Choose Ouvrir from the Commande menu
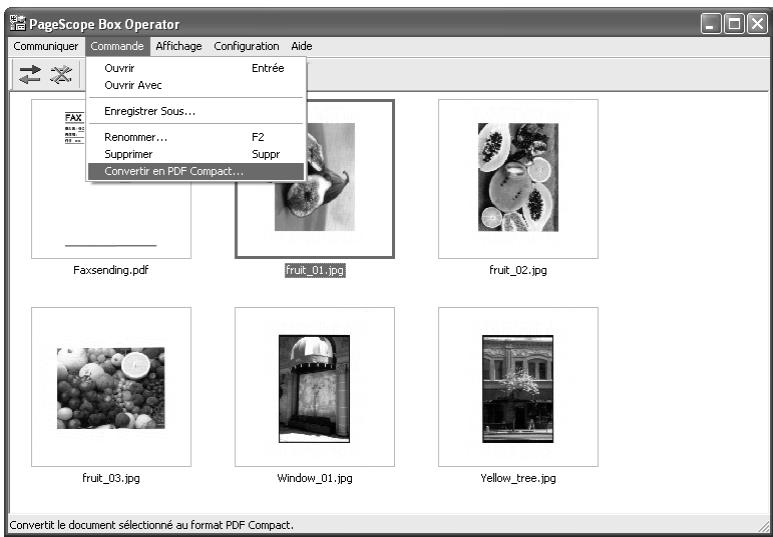773x537 pixels. click(x=196, y=69)
